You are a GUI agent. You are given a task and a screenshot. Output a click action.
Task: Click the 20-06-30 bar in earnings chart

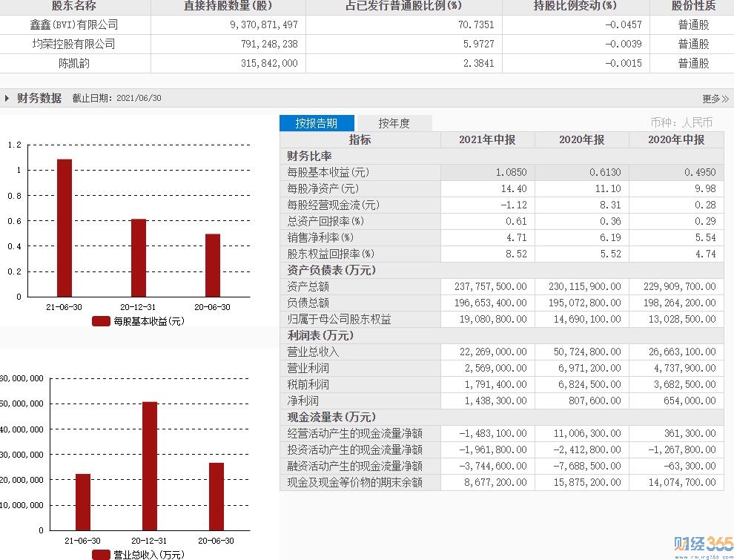[x=213, y=266]
